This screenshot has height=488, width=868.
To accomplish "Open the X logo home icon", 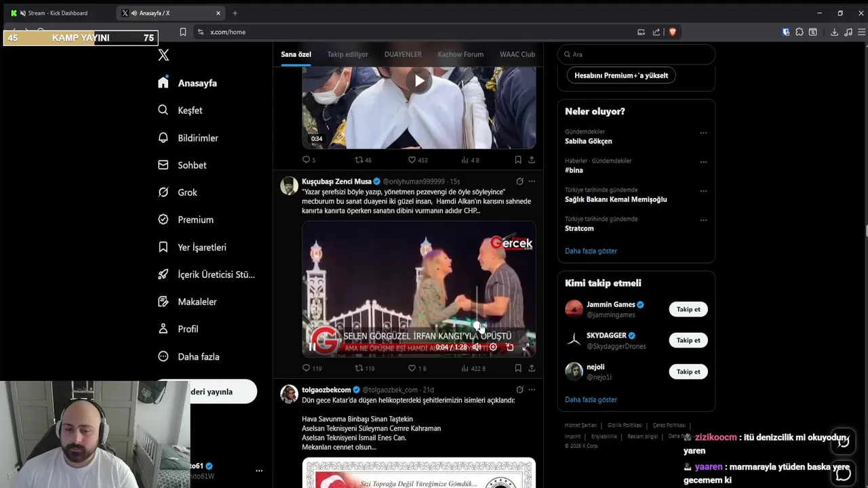I will pos(163,56).
